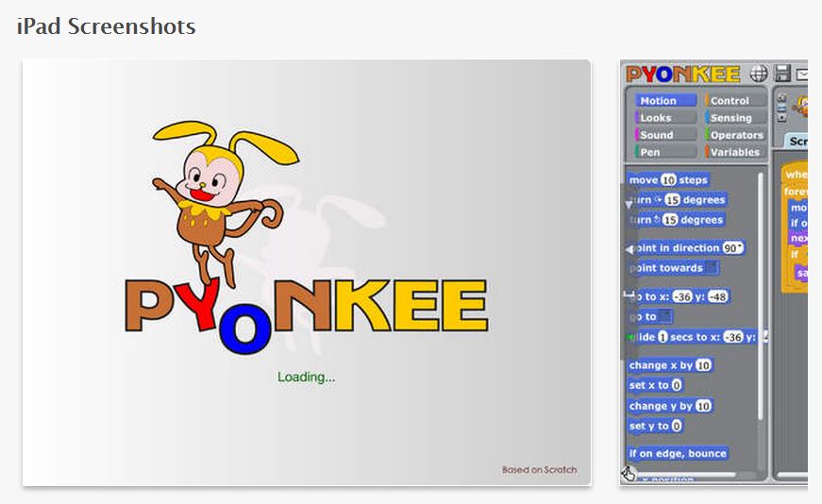Image resolution: width=822 pixels, height=504 pixels.
Task: Open the Pyonkee loading screenshot thumbnail
Action: coord(307,273)
